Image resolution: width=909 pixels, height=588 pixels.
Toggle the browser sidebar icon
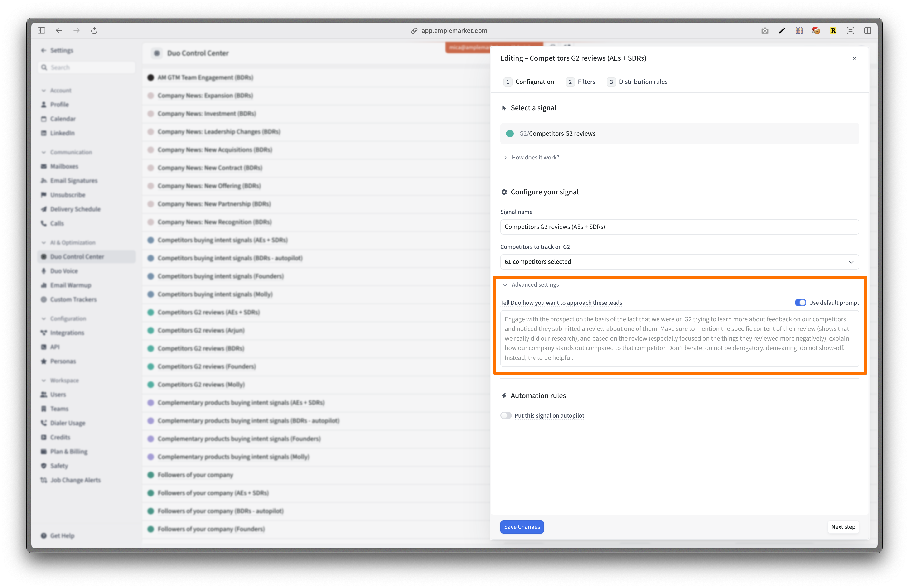point(41,31)
